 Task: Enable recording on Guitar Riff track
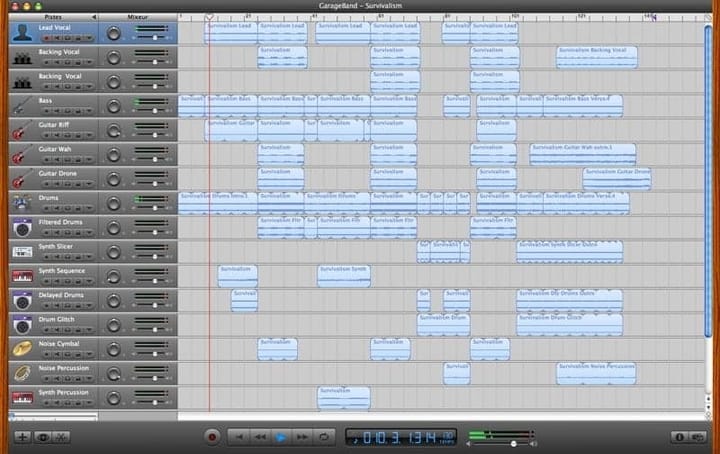pos(47,135)
